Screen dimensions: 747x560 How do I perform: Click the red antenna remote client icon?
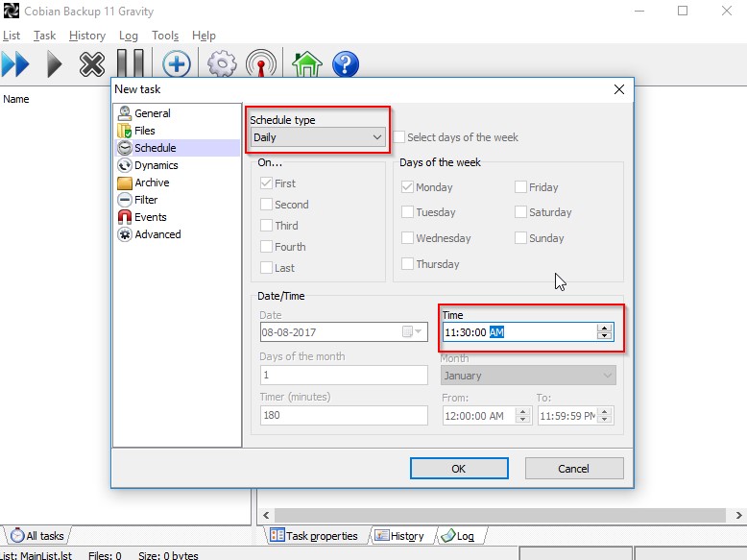(260, 64)
